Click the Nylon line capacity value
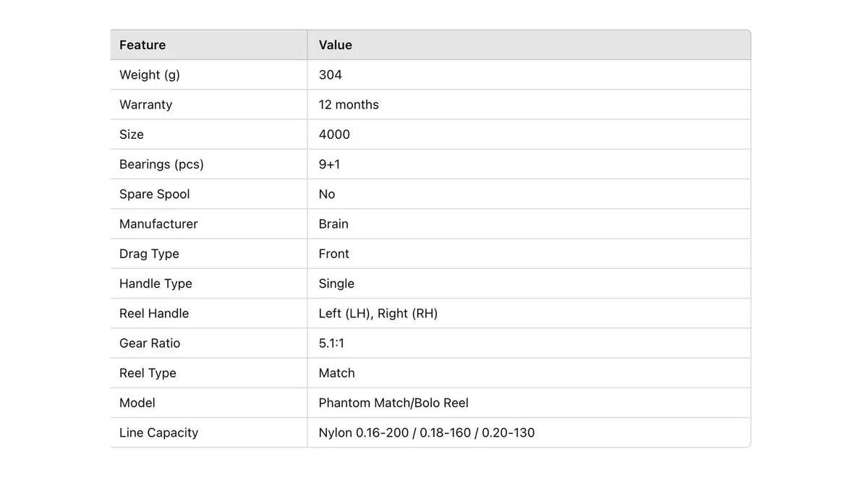The height and width of the screenshot is (488, 868). tap(427, 433)
